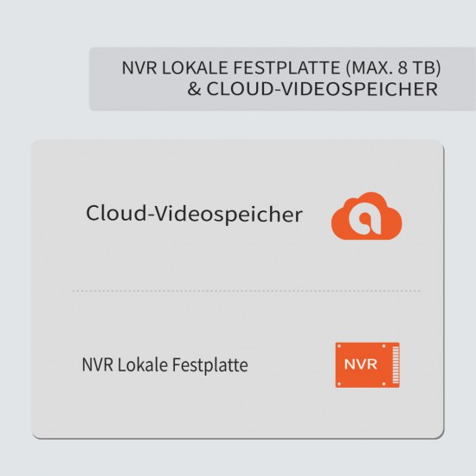Click the '(MAX. 8 TB)' text in the header

coord(393,68)
